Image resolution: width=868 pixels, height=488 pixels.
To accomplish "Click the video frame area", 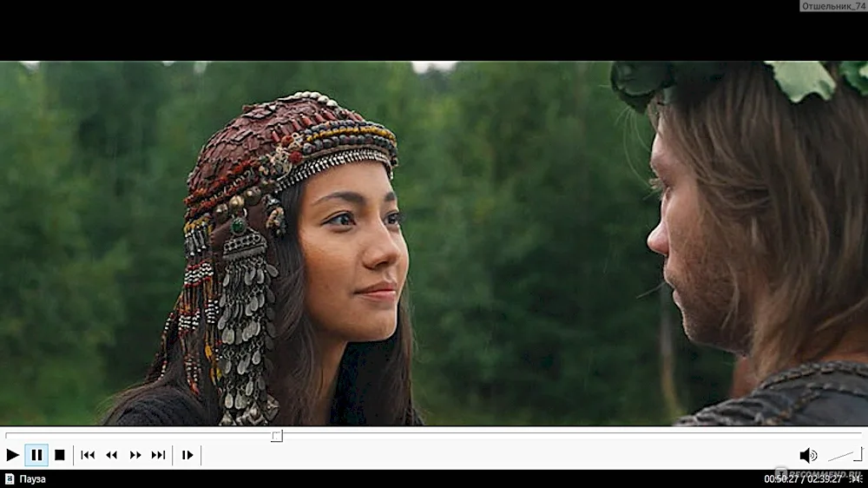I will (x=434, y=243).
